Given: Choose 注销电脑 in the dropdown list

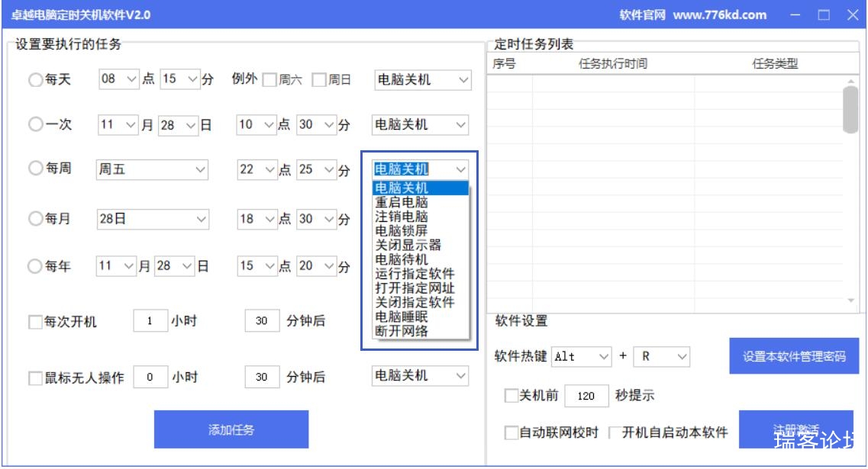Looking at the screenshot, I should coord(421,217).
